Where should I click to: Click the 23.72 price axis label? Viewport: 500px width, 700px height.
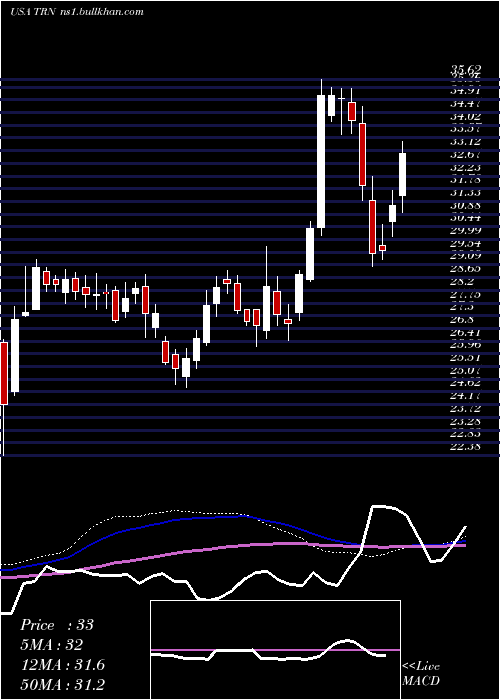pyautogui.click(x=466, y=408)
